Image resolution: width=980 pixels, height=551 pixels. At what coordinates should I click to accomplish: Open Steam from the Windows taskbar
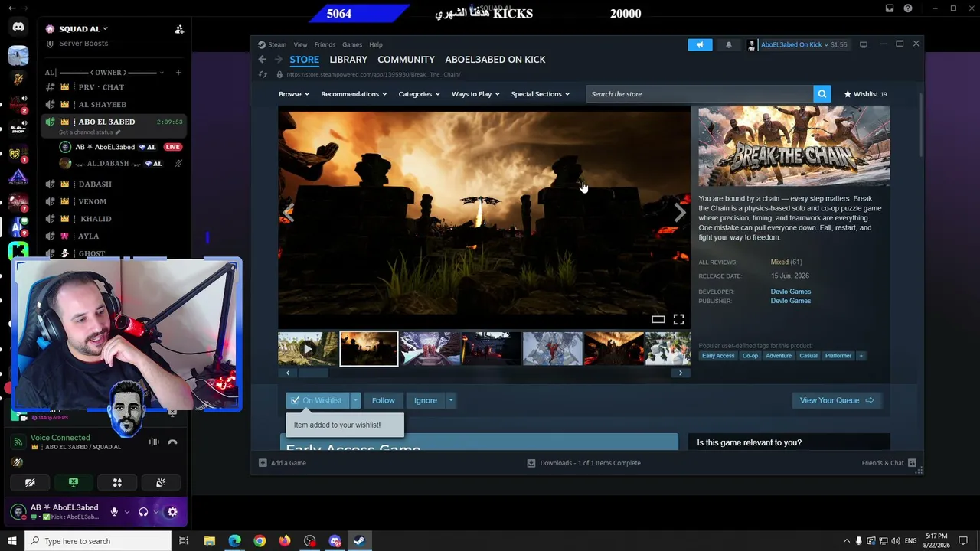[359, 541]
